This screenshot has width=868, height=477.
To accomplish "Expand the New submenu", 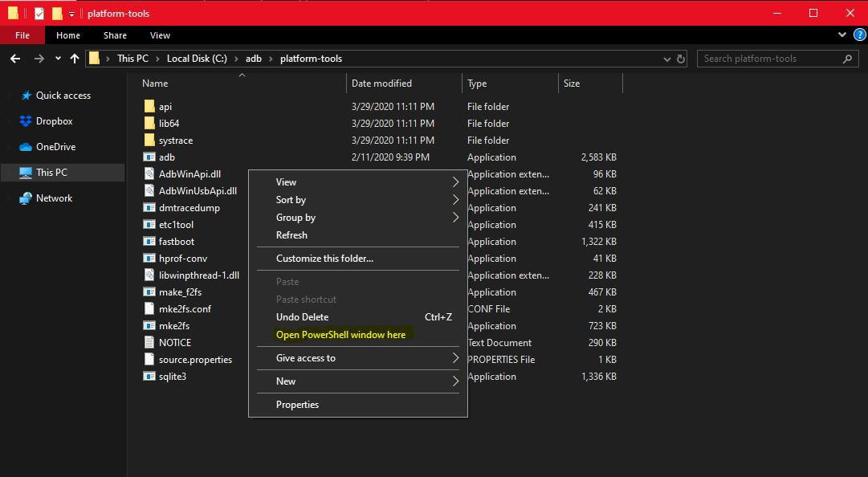I will [455, 381].
